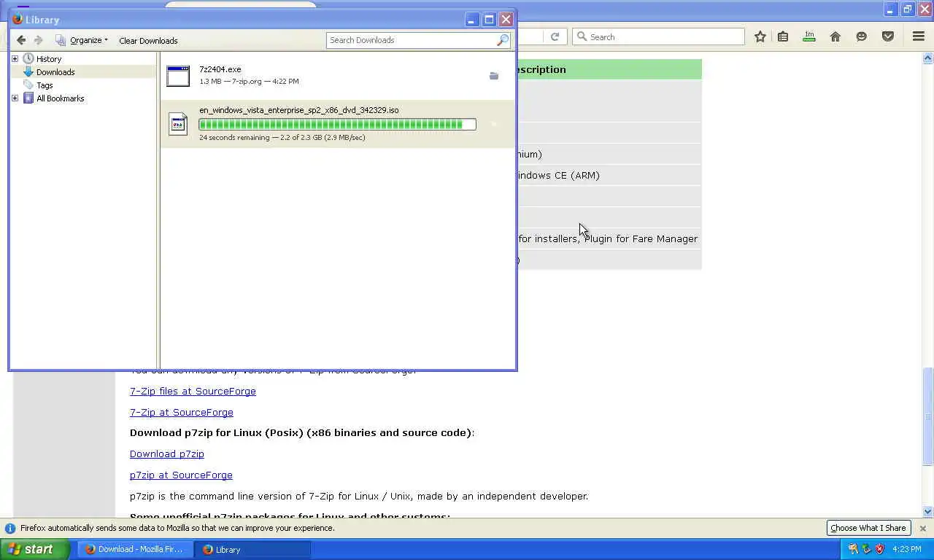Click the All Bookmarks star icon
Viewport: 934px width, 560px height.
point(28,98)
